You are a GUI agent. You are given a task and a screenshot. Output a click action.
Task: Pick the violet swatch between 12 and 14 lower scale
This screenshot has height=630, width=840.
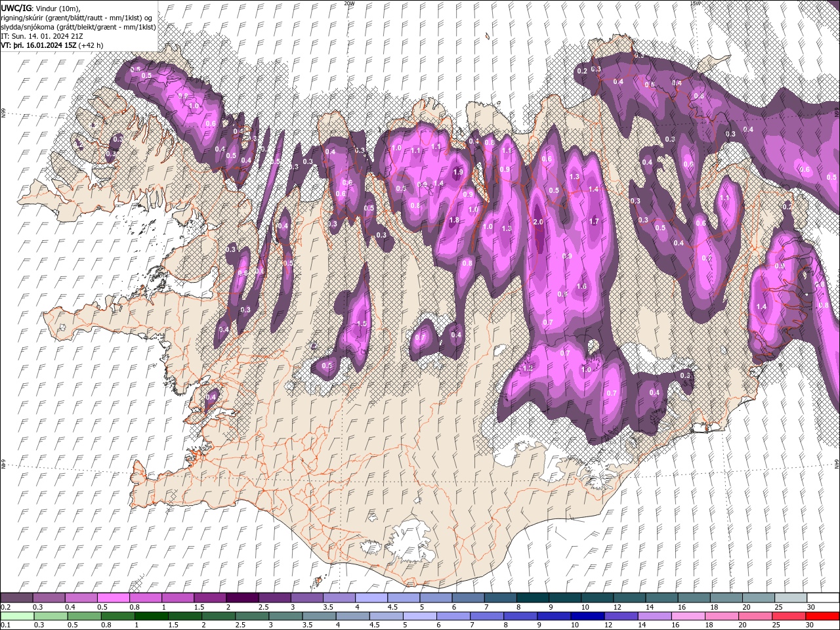(621, 616)
